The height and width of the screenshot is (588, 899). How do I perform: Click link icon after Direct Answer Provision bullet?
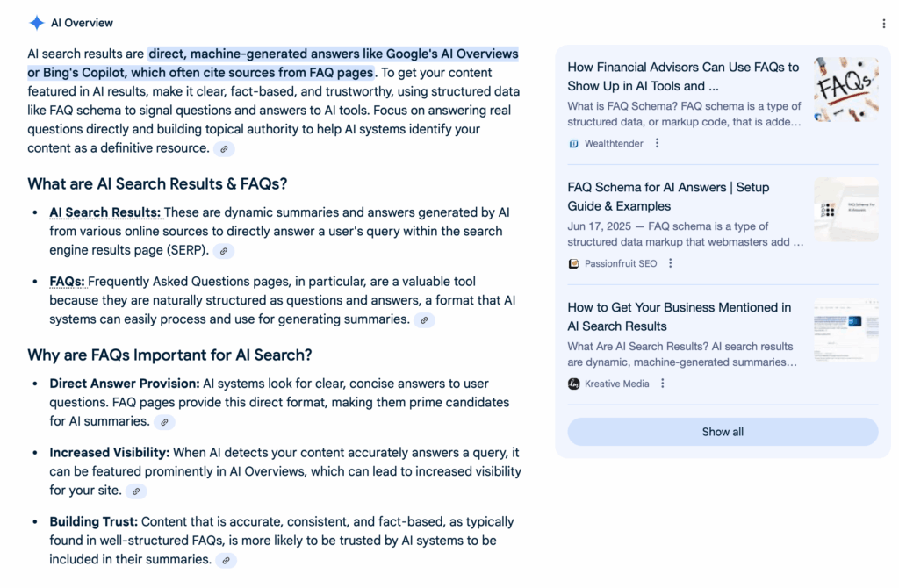[x=164, y=422]
